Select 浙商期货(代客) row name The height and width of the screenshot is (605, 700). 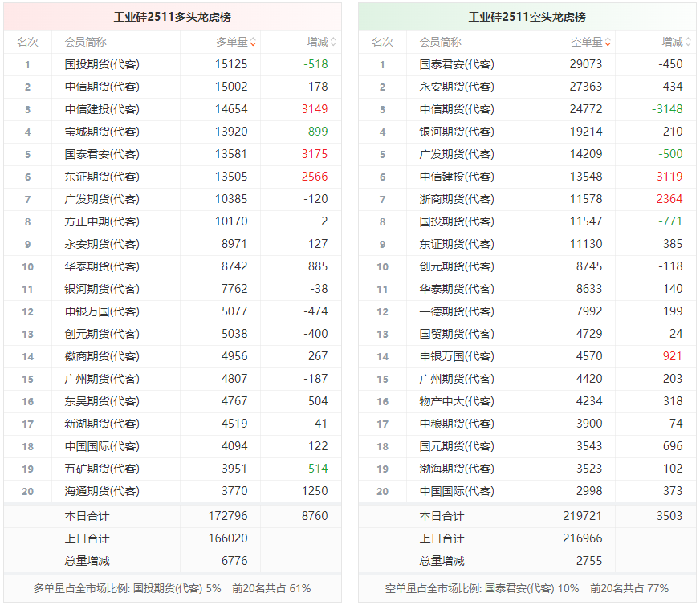point(457,200)
